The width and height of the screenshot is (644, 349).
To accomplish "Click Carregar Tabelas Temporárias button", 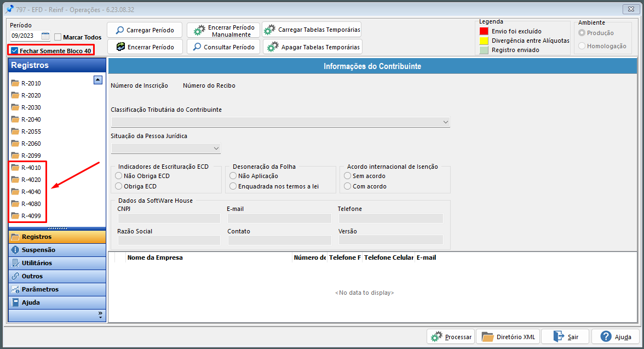I will pyautogui.click(x=312, y=30).
